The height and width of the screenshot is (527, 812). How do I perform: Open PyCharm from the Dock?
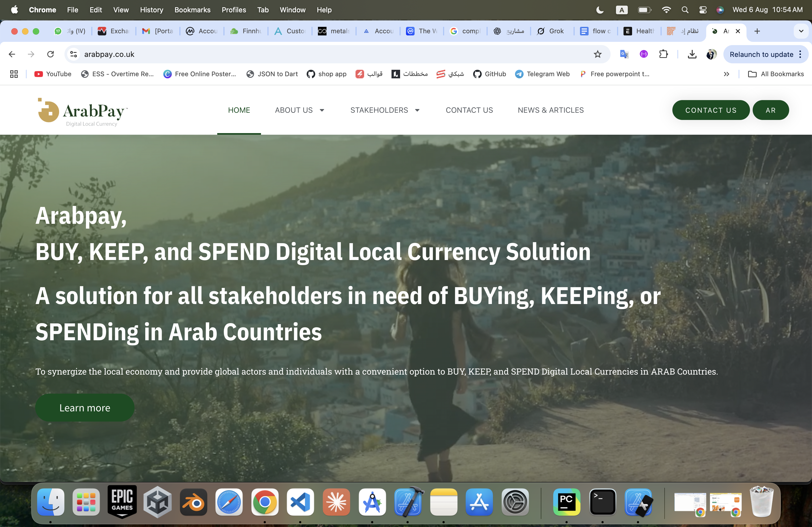tap(567, 502)
